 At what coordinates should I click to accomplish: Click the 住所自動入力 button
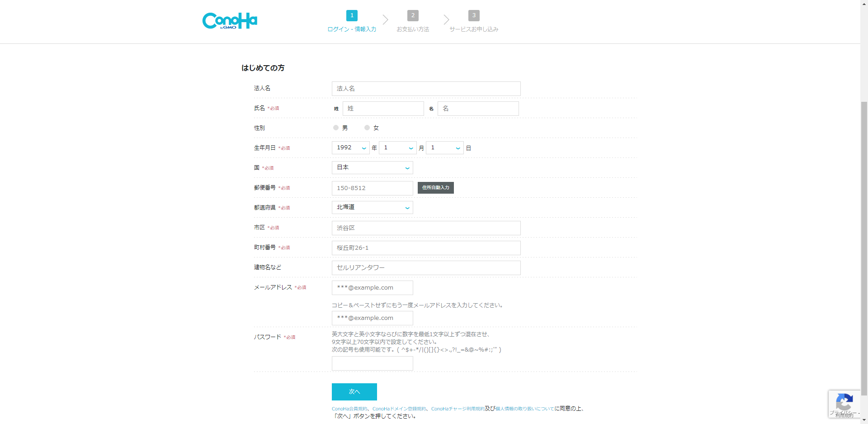point(436,188)
